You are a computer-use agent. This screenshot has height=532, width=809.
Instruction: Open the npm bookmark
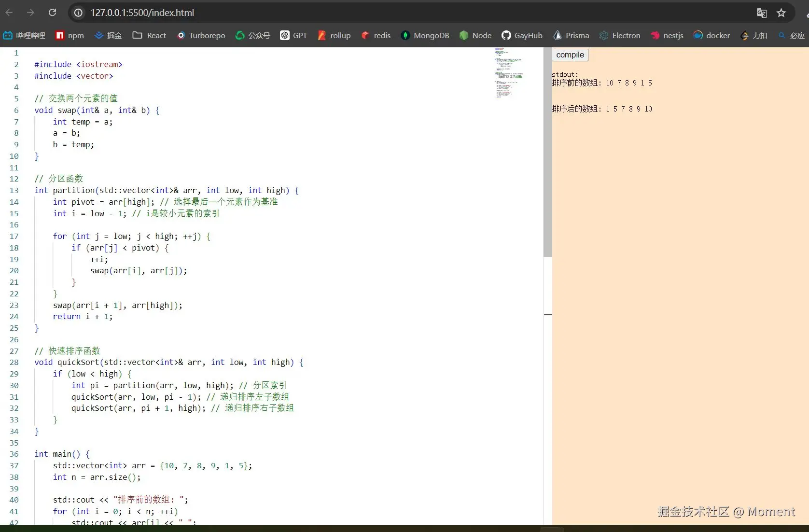click(x=70, y=35)
